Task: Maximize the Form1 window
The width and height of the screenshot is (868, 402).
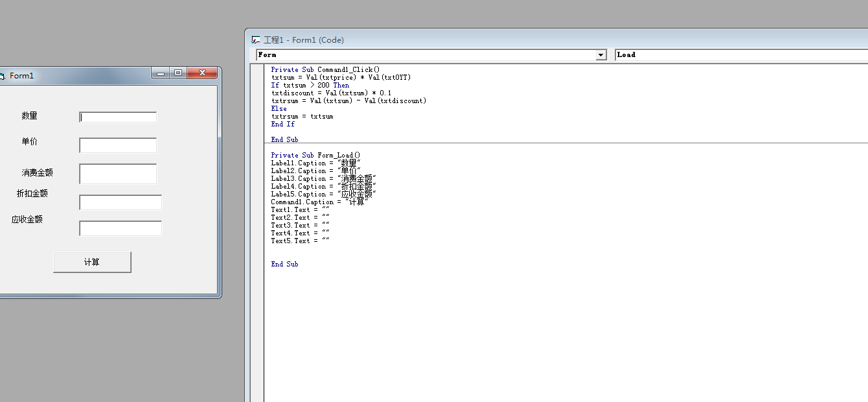Action: (x=178, y=73)
